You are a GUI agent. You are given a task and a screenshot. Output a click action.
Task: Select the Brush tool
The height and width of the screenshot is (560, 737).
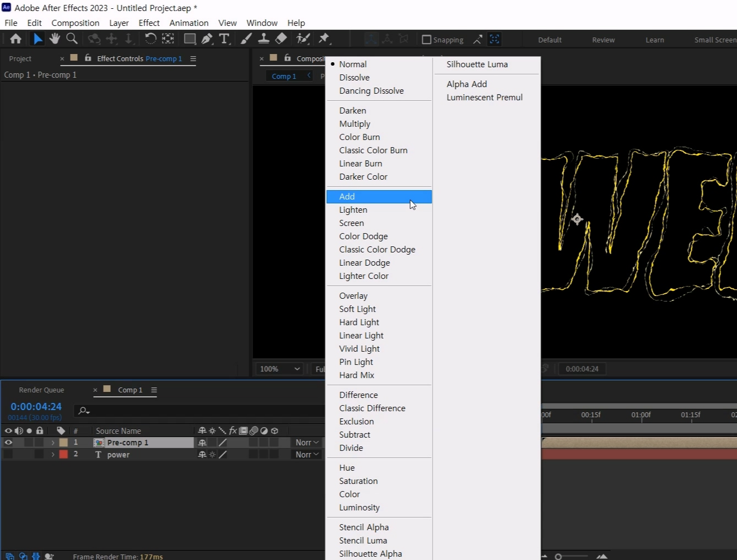click(246, 39)
